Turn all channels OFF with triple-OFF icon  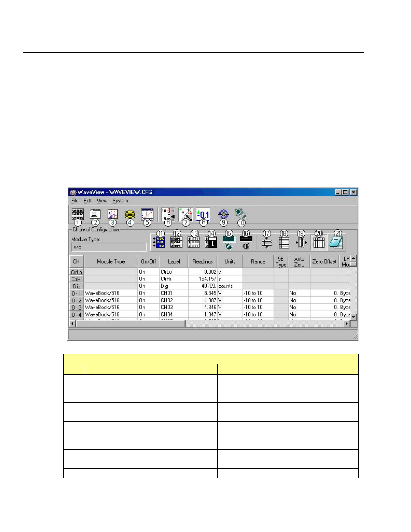coord(194,242)
